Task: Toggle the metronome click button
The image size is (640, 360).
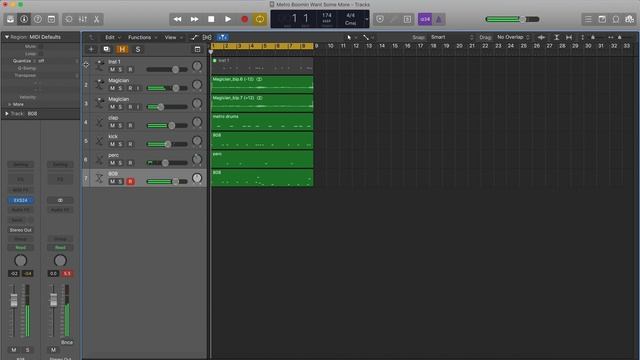Action: coord(439,19)
